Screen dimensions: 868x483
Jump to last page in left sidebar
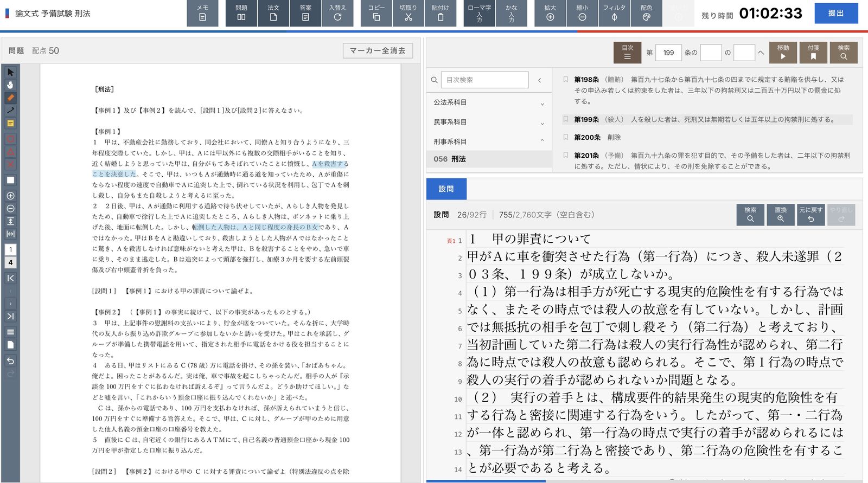point(10,317)
